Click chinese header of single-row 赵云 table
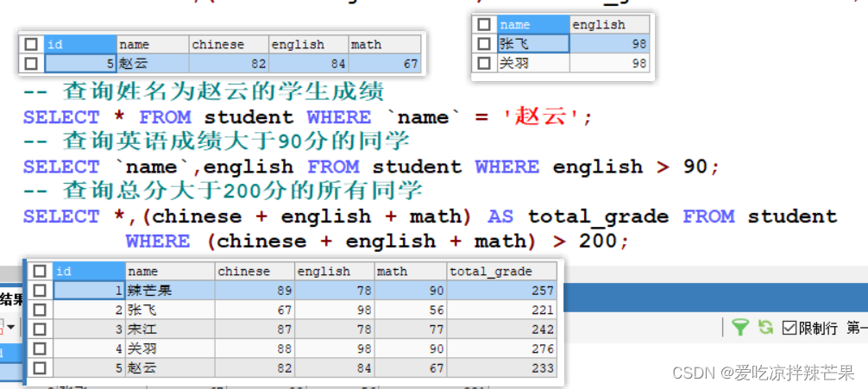868x389 pixels. coord(230,44)
